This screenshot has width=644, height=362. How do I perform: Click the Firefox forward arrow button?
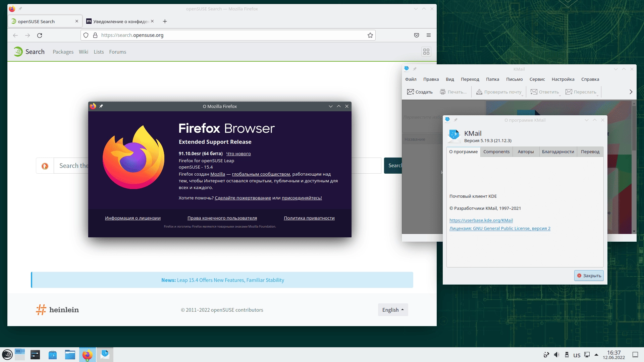tap(28, 35)
